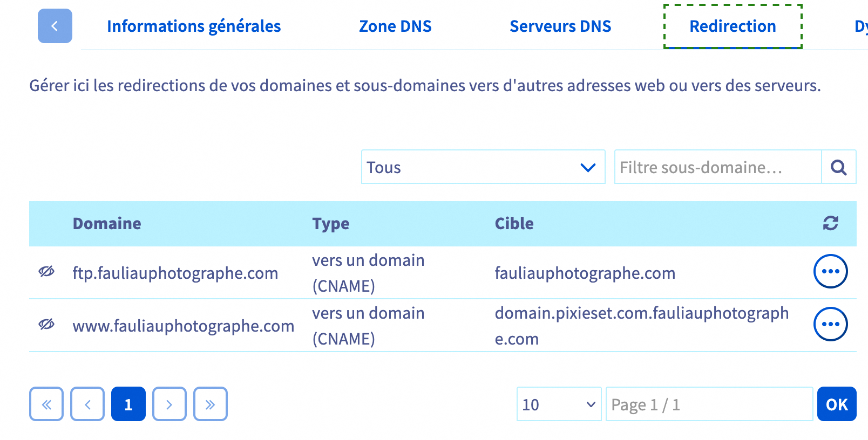
Task: Expand the 10 per page selector
Action: [559, 404]
